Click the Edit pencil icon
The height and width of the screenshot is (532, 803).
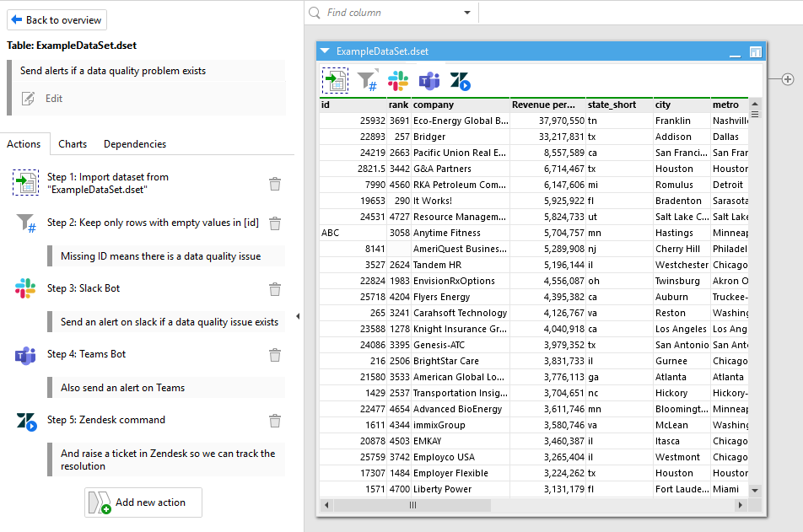28,99
